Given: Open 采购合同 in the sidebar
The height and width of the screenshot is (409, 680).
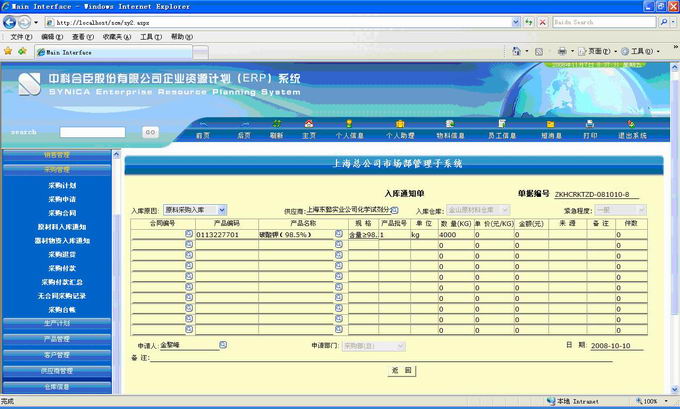Looking at the screenshot, I should pyautogui.click(x=62, y=213).
